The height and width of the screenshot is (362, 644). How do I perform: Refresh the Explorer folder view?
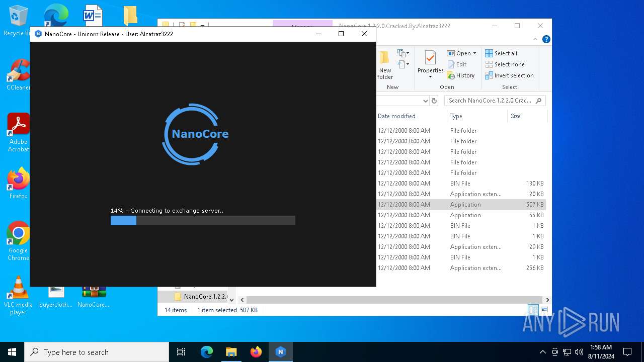pos(435,101)
